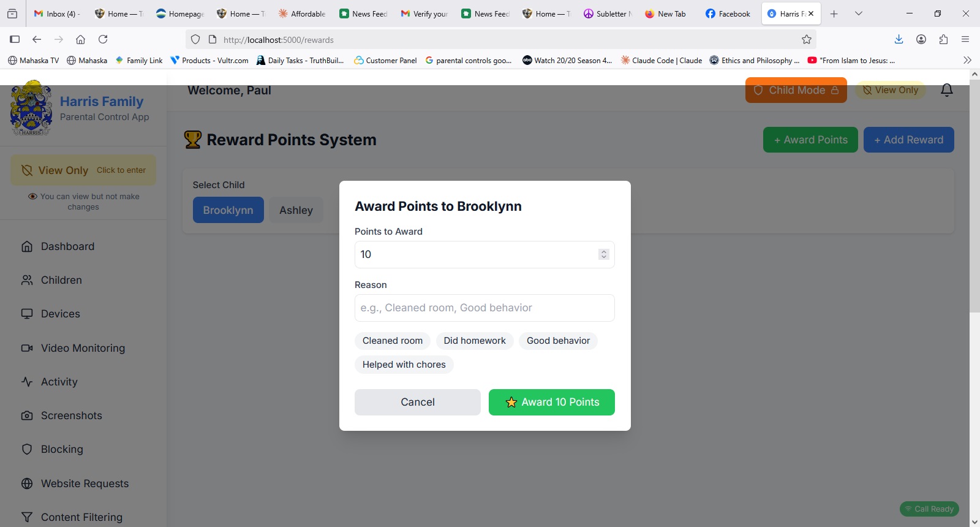This screenshot has height=527, width=980.
Task: Click the notification bell icon
Action: pos(946,90)
